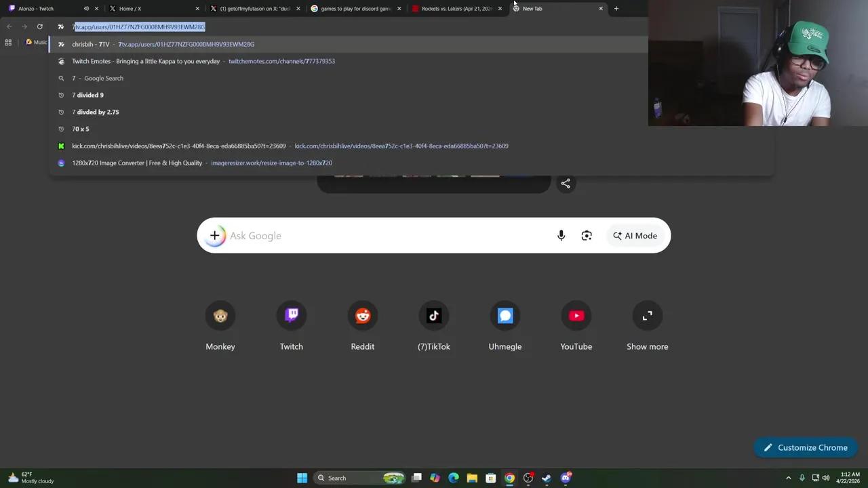868x488 pixels.
Task: Open the weather widget on the taskbar
Action: pyautogui.click(x=31, y=478)
